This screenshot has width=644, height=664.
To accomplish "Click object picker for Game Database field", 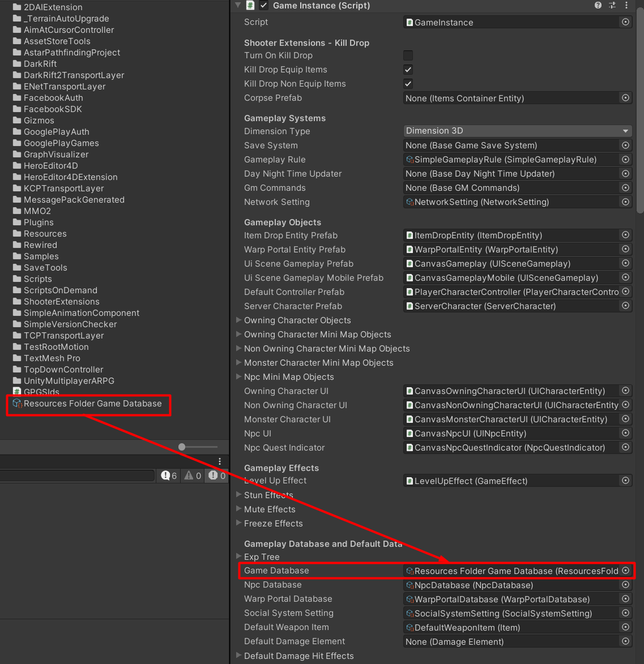I will pos(625,571).
